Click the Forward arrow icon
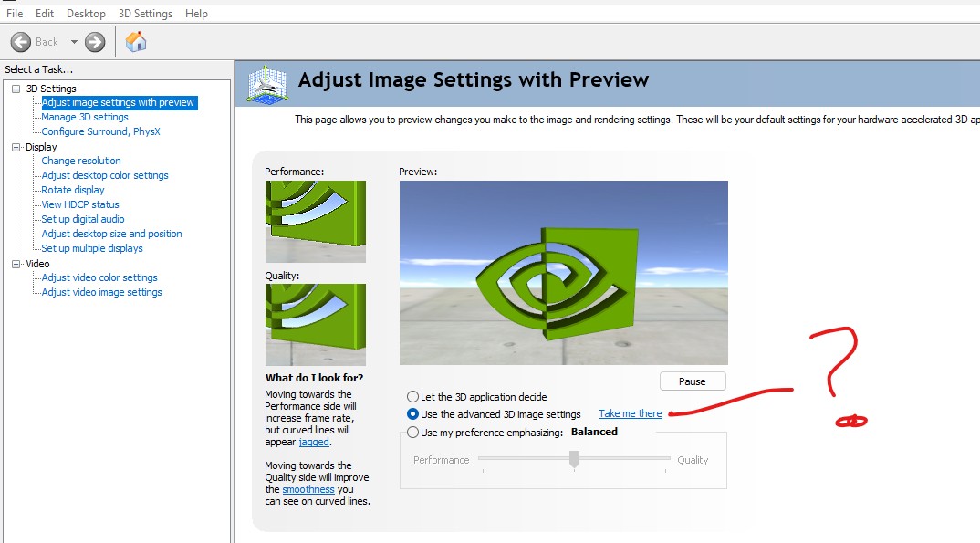Image resolution: width=980 pixels, height=543 pixels. click(x=95, y=42)
